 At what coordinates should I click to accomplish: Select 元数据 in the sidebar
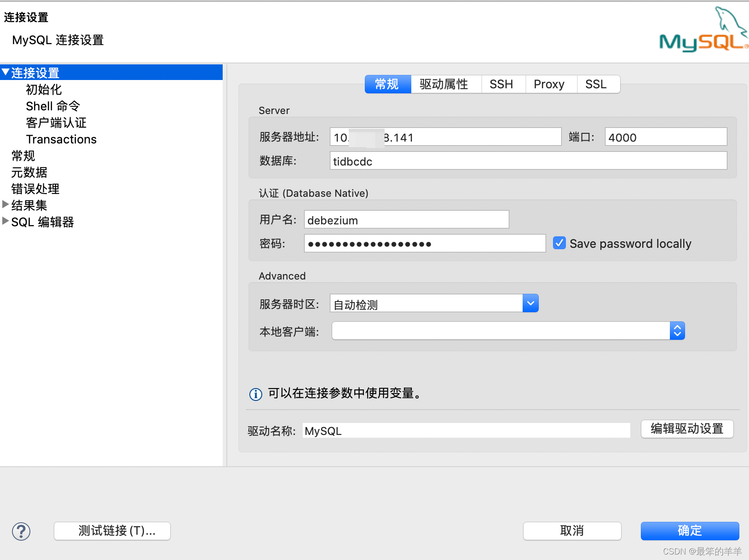click(x=29, y=172)
